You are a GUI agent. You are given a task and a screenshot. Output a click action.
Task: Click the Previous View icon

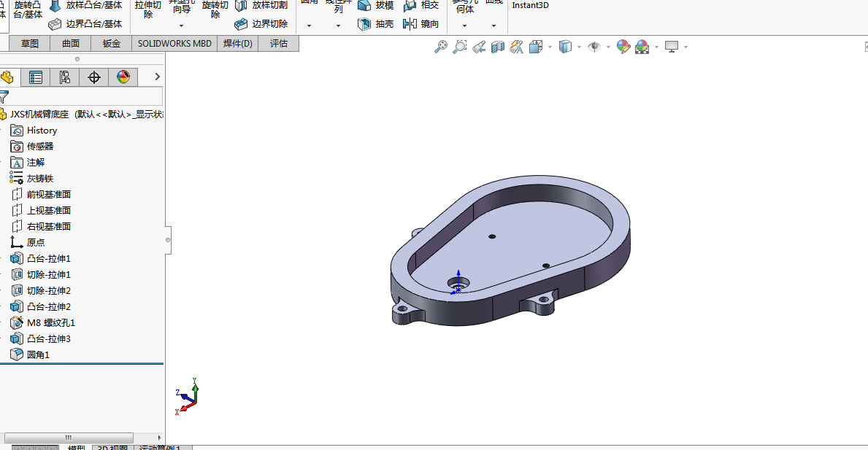478,47
